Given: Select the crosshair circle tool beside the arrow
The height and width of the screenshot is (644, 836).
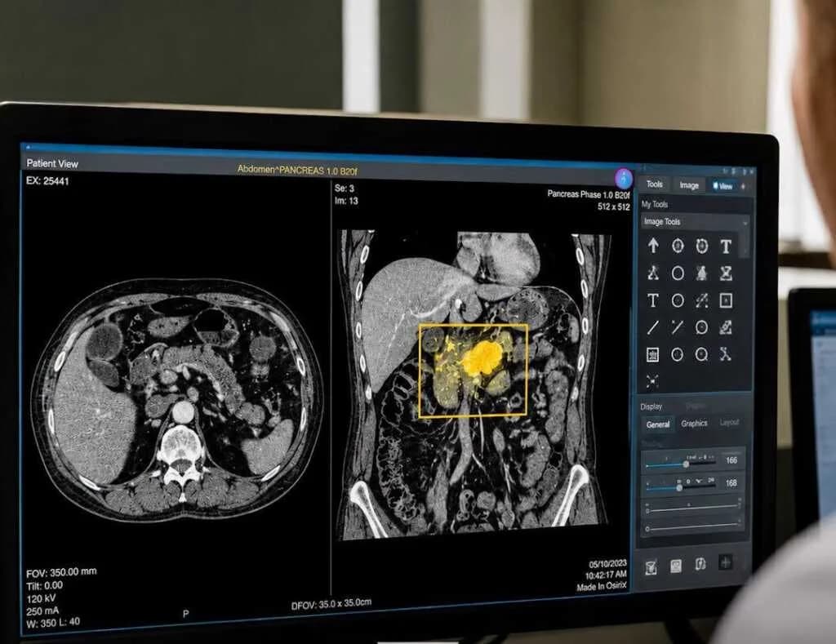Looking at the screenshot, I should click(678, 246).
